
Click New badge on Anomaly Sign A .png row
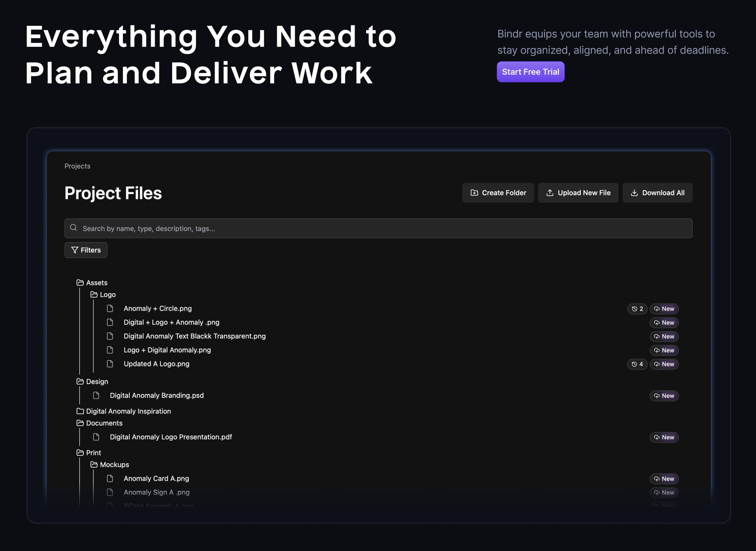(664, 493)
